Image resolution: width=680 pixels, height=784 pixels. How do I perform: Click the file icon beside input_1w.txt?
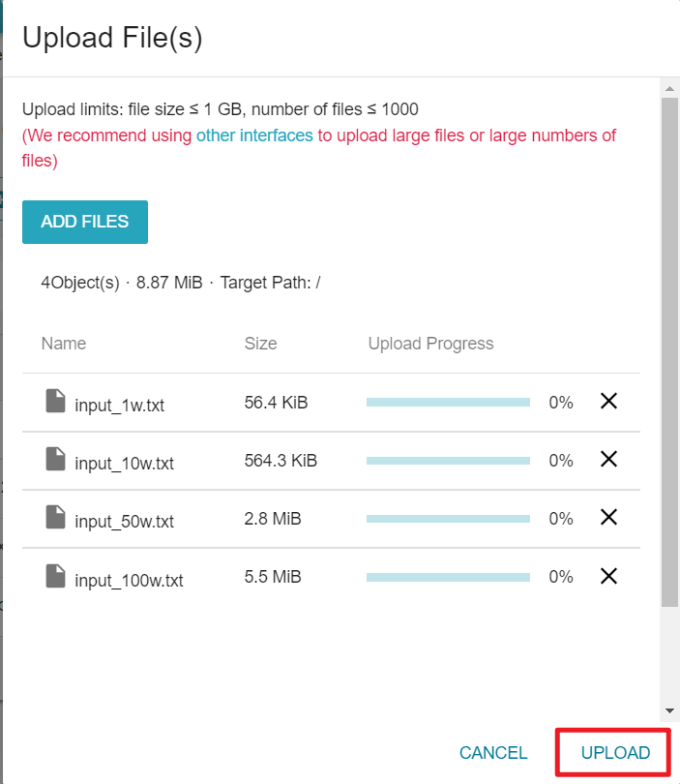coord(55,401)
